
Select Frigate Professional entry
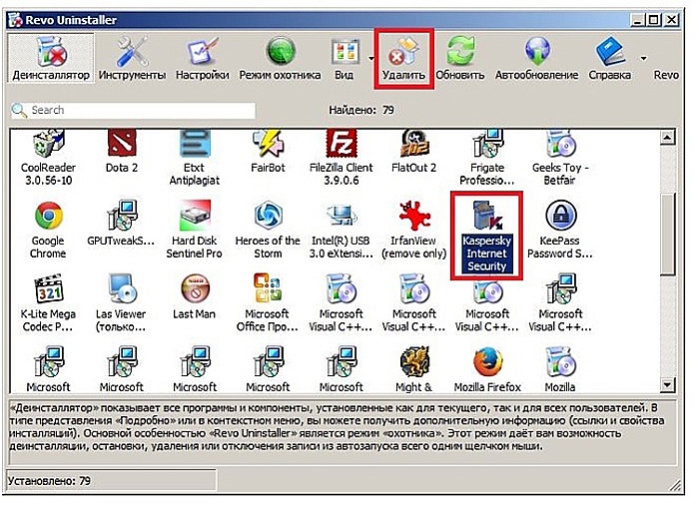coord(487,157)
